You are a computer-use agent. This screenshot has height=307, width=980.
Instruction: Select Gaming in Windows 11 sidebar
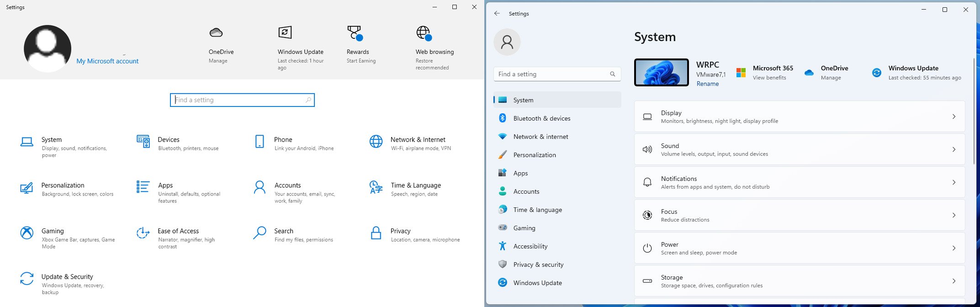[557, 228]
